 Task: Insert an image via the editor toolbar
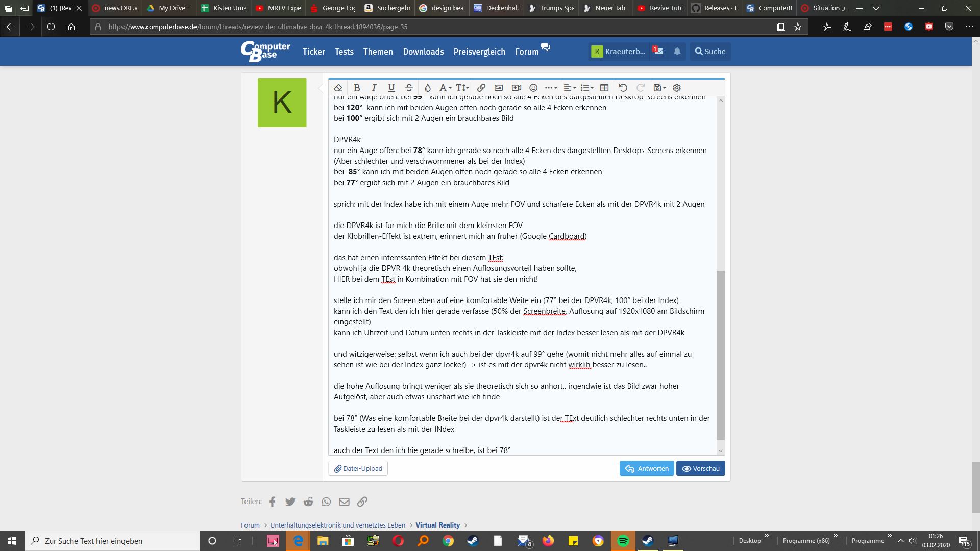[x=499, y=88]
